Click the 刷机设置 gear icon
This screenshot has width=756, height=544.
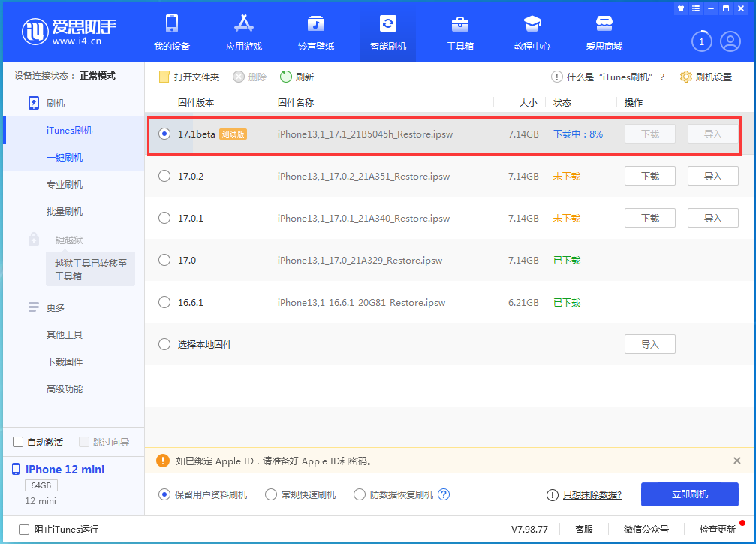685,77
